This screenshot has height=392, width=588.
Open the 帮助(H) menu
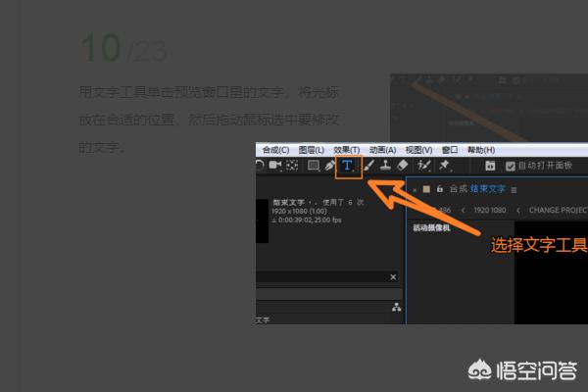coord(481,150)
